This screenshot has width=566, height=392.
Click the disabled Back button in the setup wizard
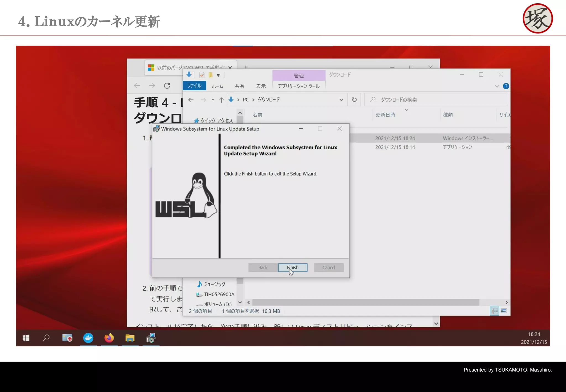tap(263, 267)
